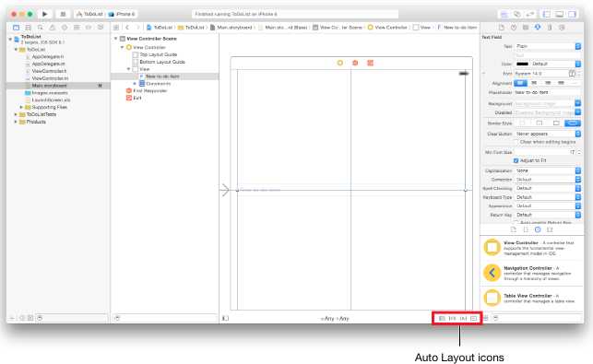Go back with jump bar arrow
The width and height of the screenshot is (593, 364).
(x=127, y=28)
